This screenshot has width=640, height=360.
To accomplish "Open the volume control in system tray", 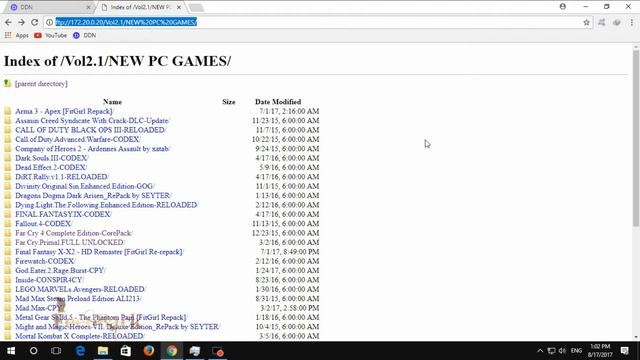I will click(x=562, y=351).
